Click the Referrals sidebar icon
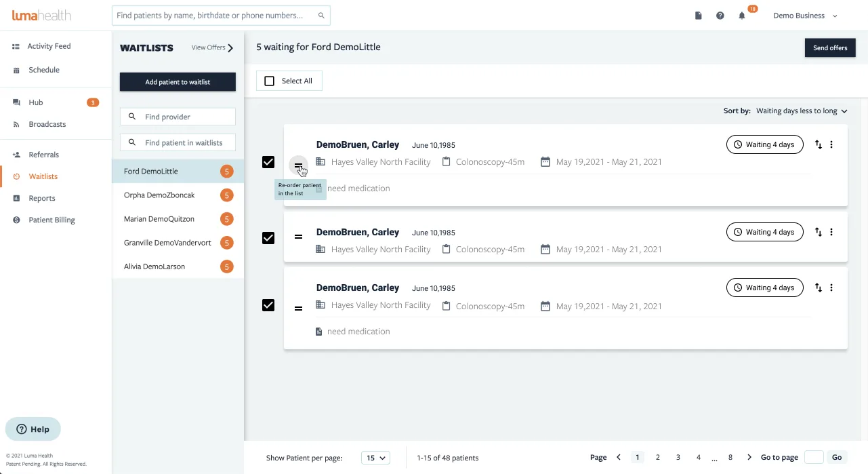The image size is (868, 474). click(16, 155)
